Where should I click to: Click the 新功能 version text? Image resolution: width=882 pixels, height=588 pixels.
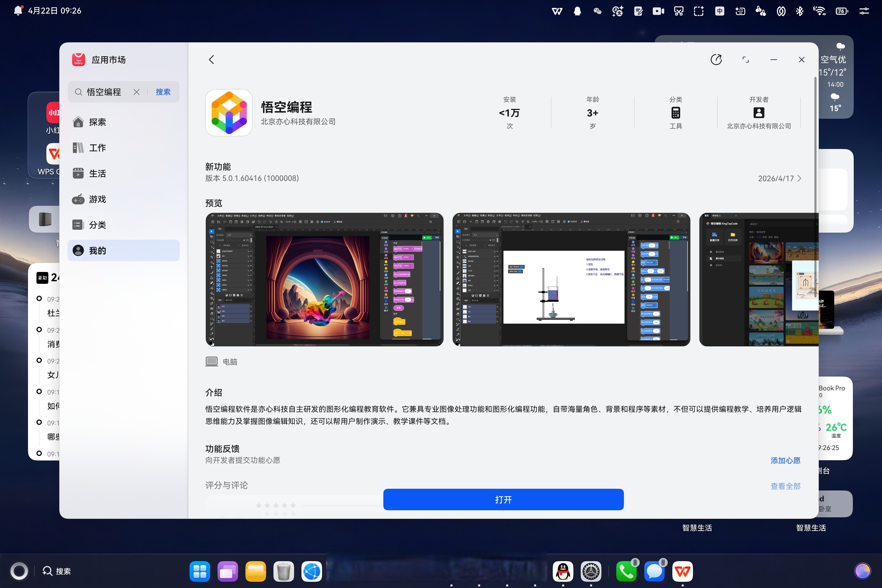pos(252,178)
